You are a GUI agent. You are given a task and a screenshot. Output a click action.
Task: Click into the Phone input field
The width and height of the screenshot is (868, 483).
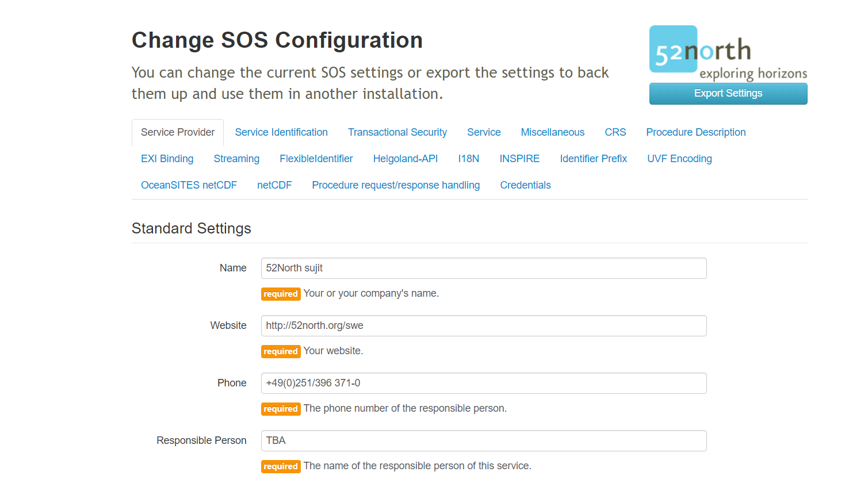[484, 384]
